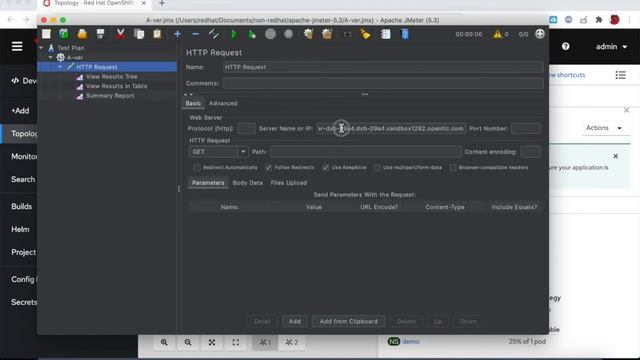
Task: Click the list view icon in OpenShift
Action: coord(620,75)
